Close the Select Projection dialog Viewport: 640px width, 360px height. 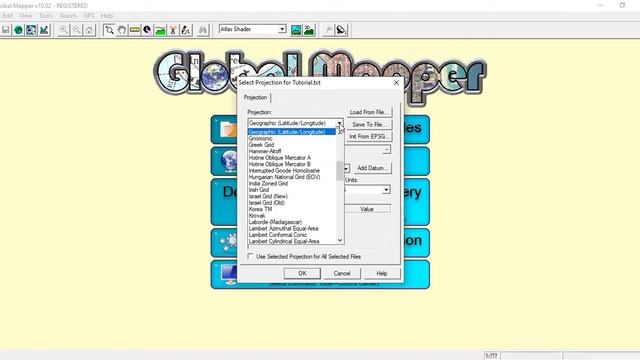pos(396,82)
